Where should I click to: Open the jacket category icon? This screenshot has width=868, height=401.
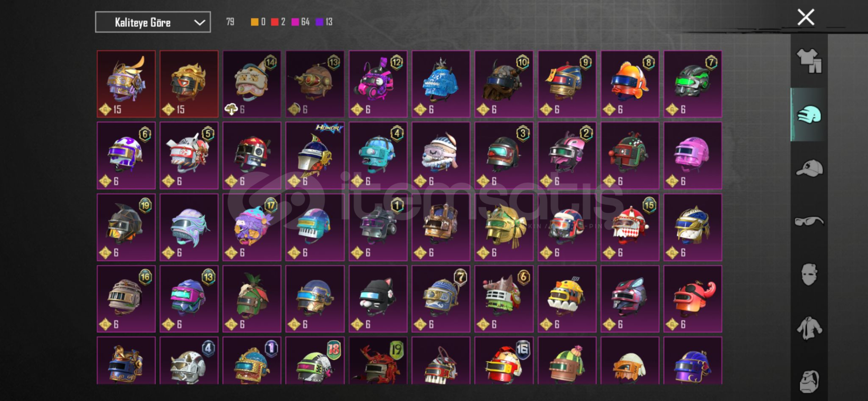coord(809,328)
